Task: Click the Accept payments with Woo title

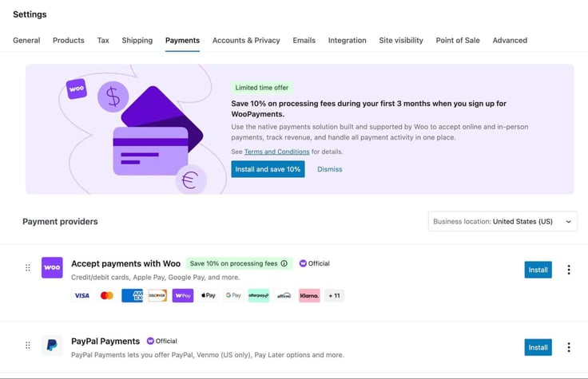Action: click(x=125, y=263)
